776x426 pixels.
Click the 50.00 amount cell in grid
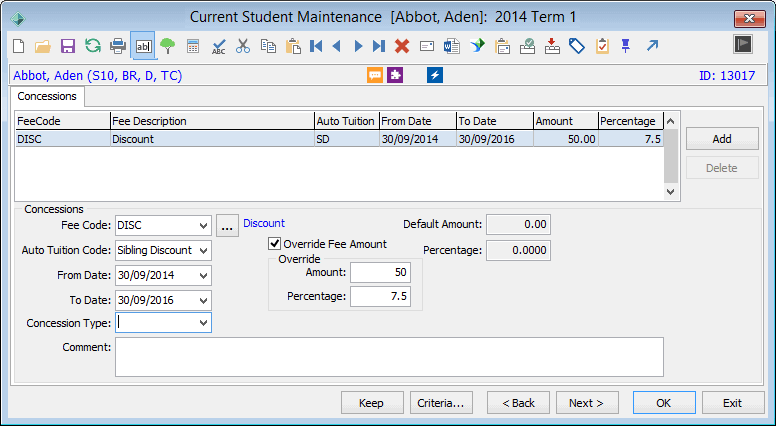tap(566, 139)
